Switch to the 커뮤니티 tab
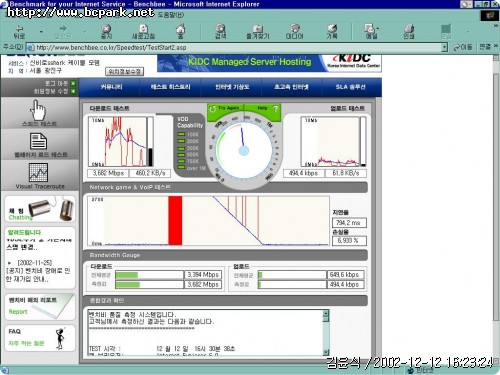500x375 pixels. pyautogui.click(x=111, y=87)
